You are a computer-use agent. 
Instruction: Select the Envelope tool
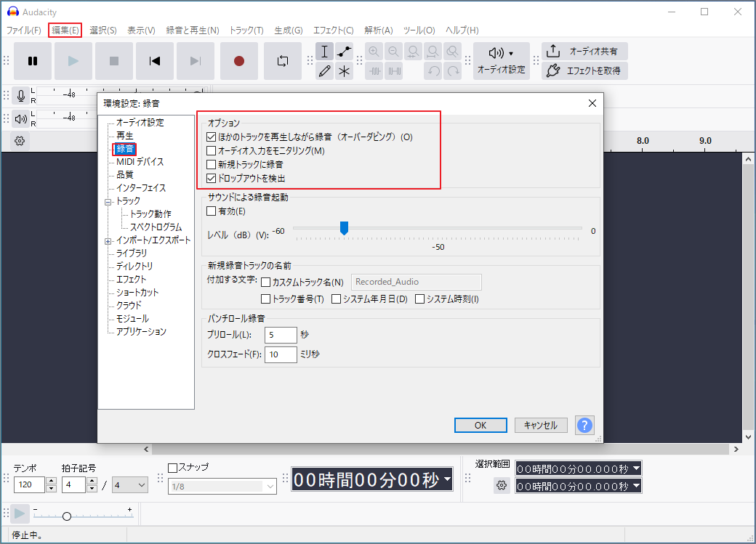click(x=344, y=51)
